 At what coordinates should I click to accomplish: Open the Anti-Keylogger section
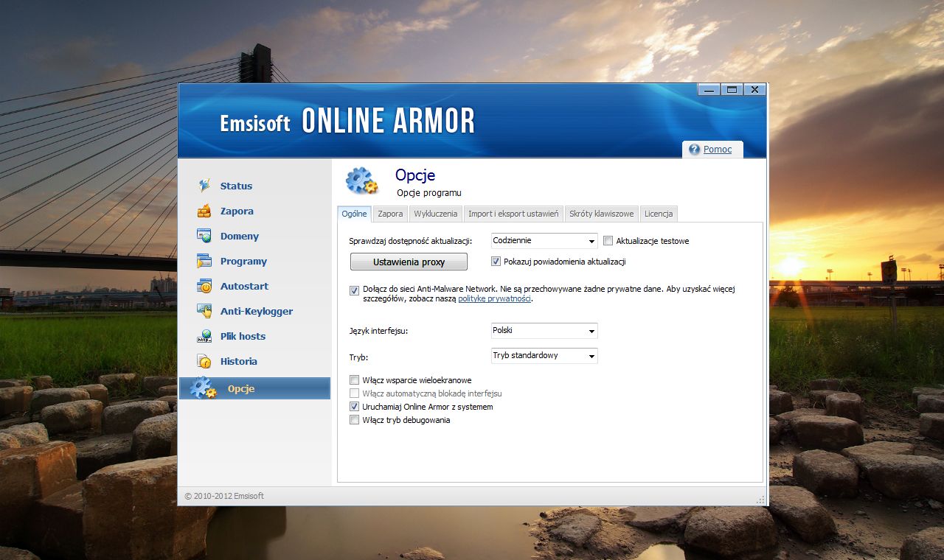(257, 311)
